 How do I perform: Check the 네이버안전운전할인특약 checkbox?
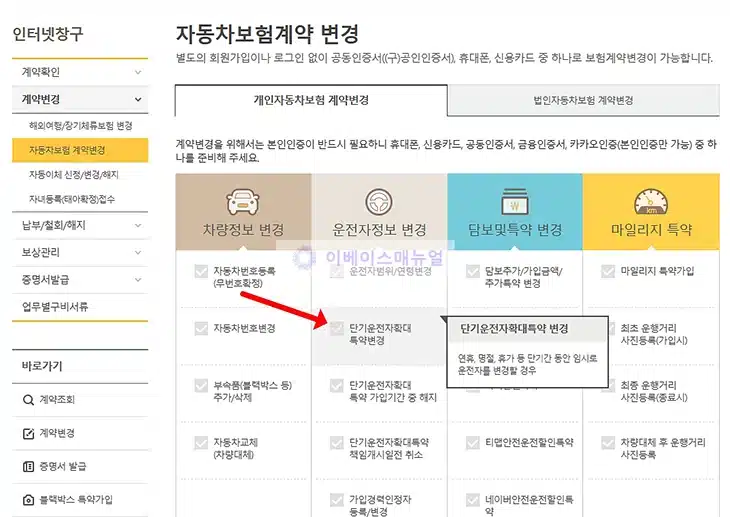pos(473,500)
